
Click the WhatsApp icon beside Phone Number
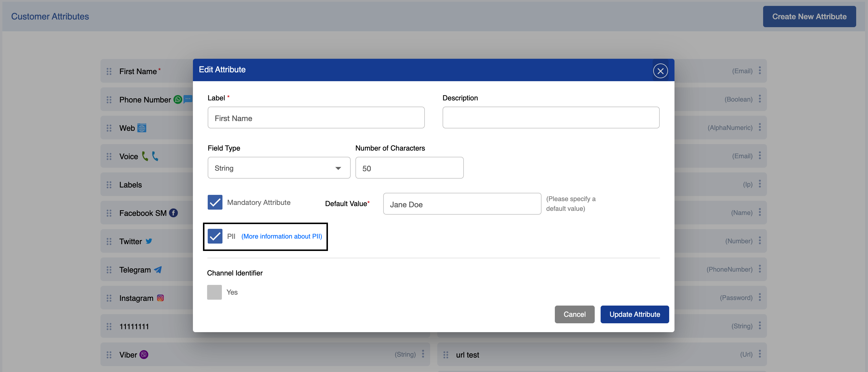[x=178, y=99]
